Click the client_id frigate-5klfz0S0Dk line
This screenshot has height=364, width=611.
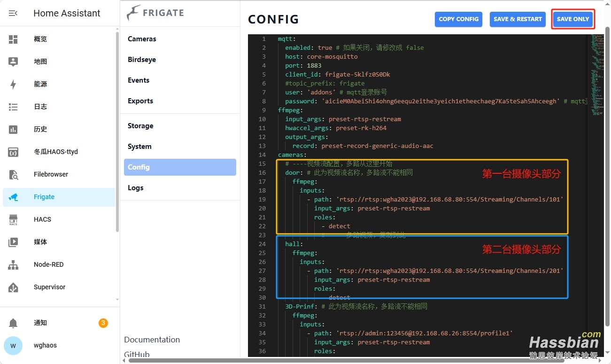coord(338,75)
